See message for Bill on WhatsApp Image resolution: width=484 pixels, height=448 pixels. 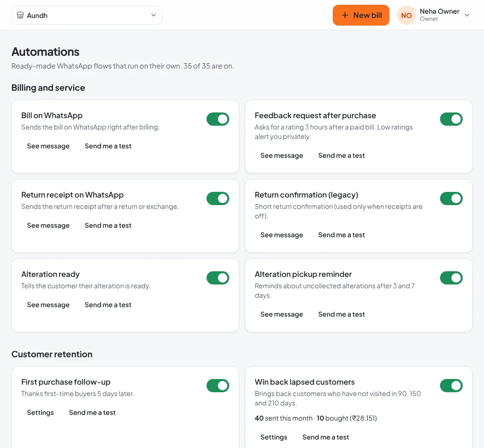click(48, 146)
